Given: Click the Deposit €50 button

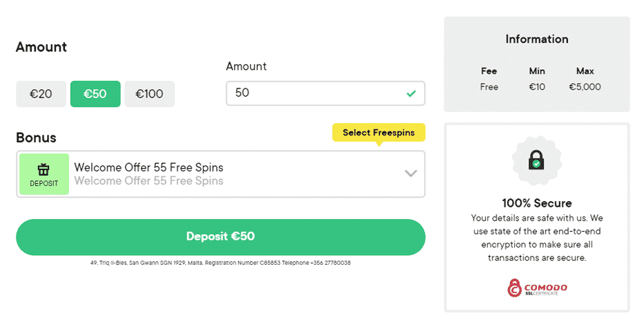Looking at the screenshot, I should tap(220, 237).
